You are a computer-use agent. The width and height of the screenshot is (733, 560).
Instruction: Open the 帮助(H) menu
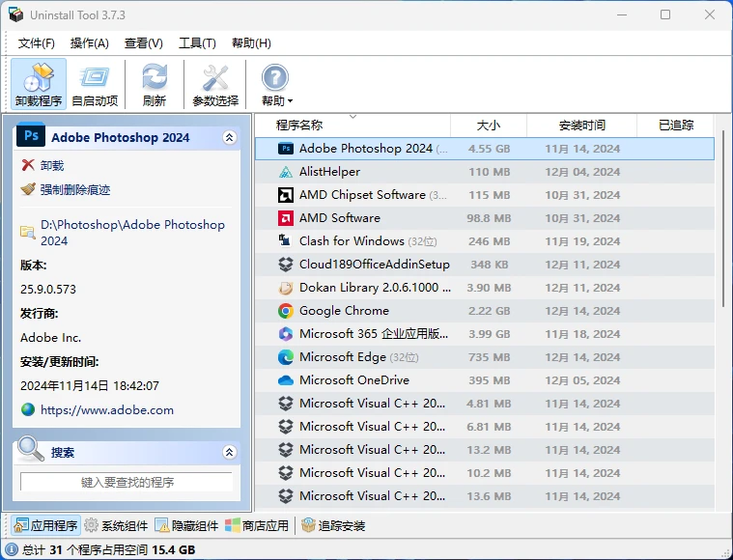251,43
